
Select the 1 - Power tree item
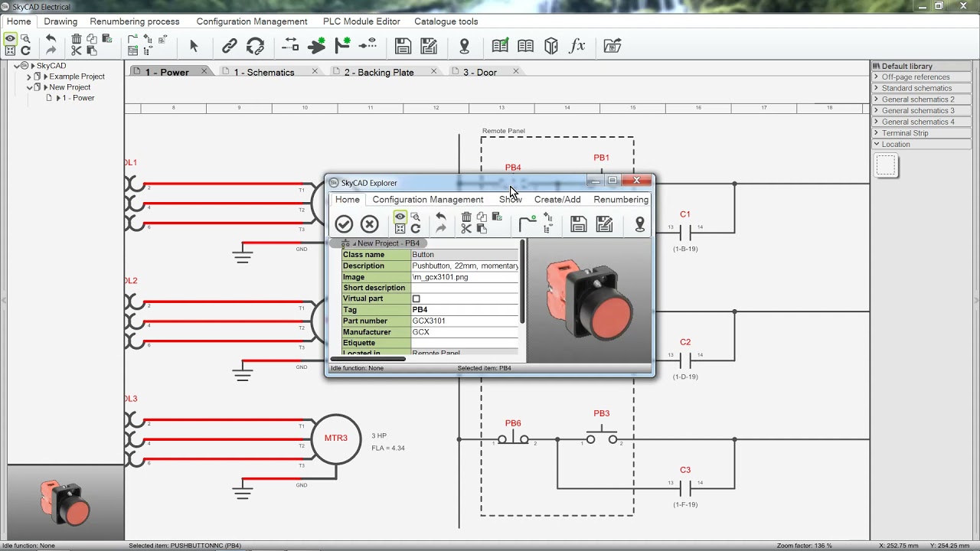tap(79, 98)
